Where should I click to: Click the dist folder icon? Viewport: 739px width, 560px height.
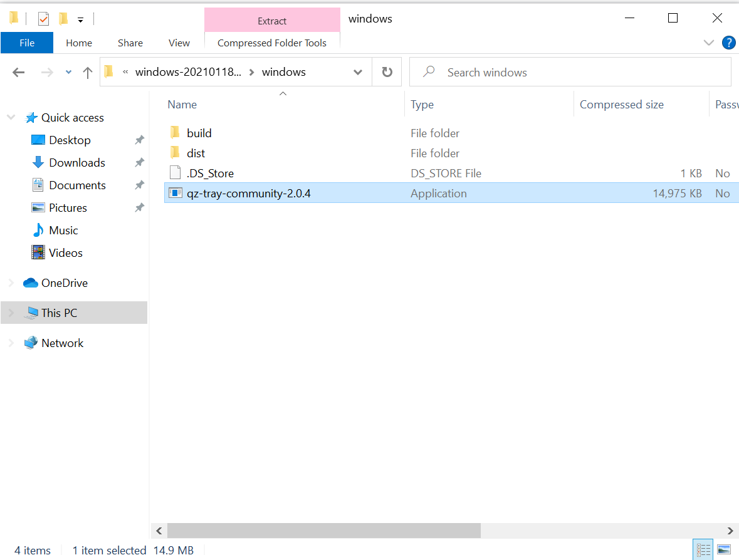coord(175,153)
